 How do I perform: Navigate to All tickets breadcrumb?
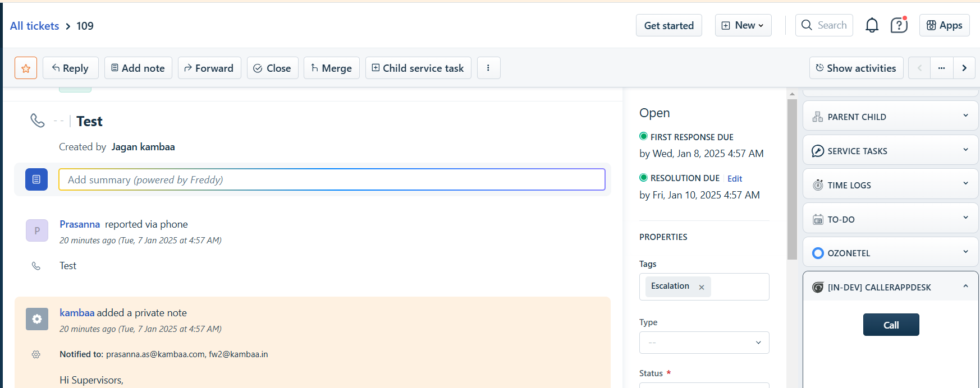34,26
